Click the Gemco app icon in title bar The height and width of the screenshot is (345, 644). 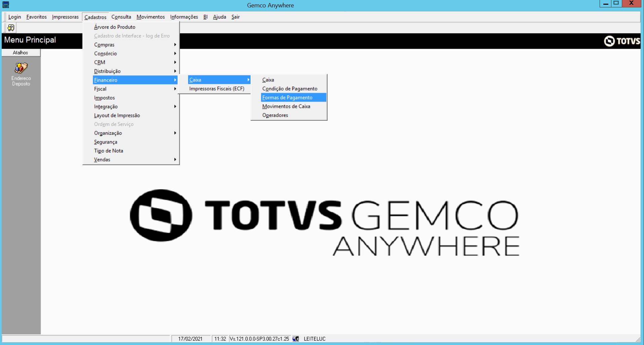[6, 4]
